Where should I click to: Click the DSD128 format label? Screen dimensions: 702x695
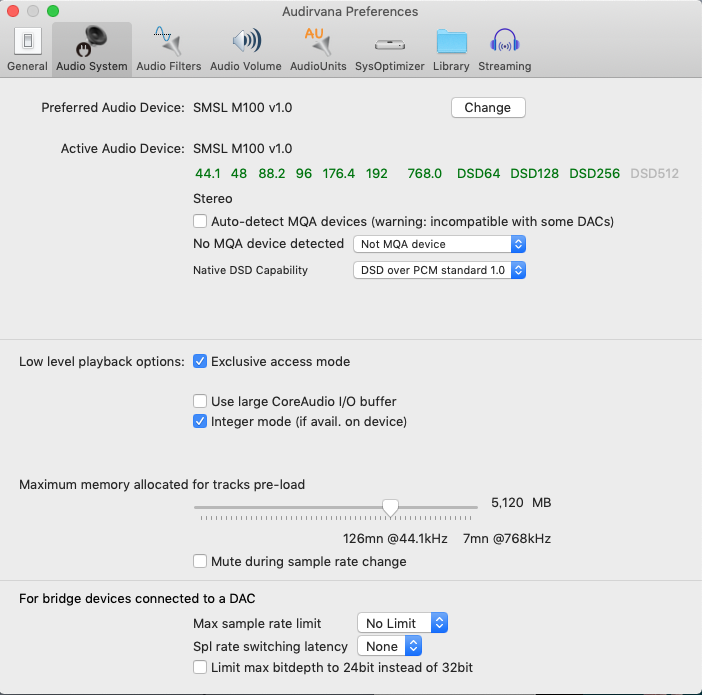coord(535,173)
